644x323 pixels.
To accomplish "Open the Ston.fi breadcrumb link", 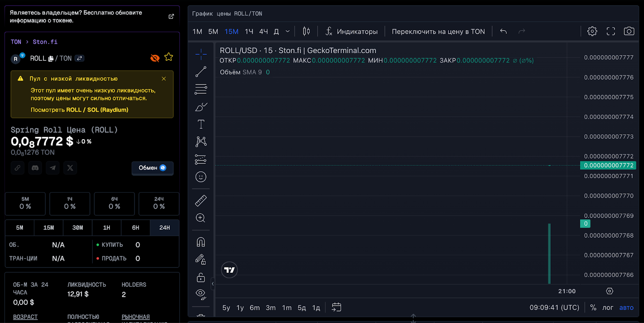I will click(45, 42).
